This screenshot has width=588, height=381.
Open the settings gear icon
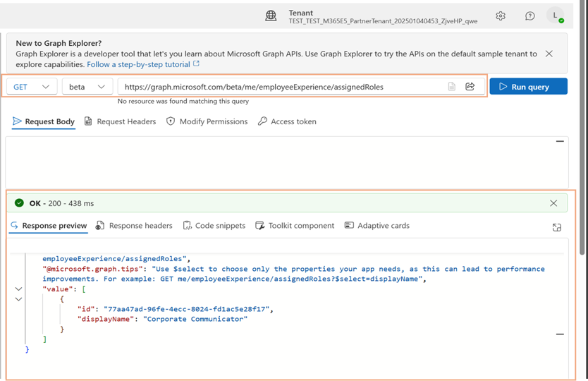click(501, 16)
